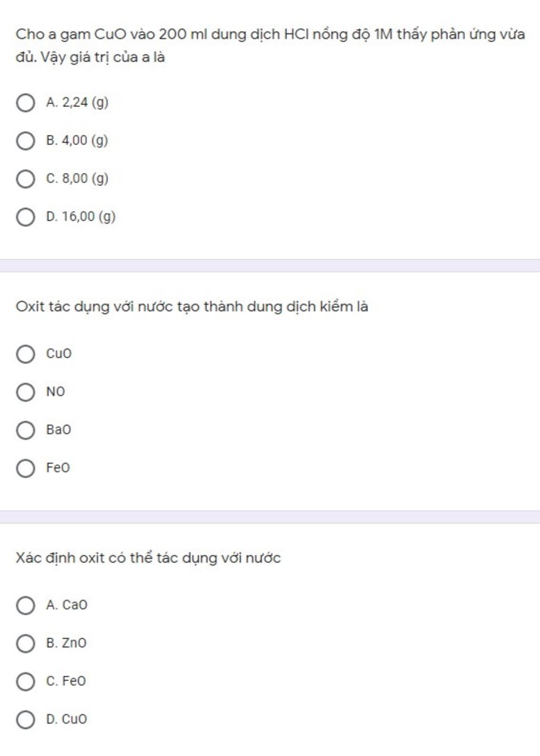This screenshot has height=756, width=540.
Task: Choose option B. 4,00 (g)
Action: pos(25,141)
